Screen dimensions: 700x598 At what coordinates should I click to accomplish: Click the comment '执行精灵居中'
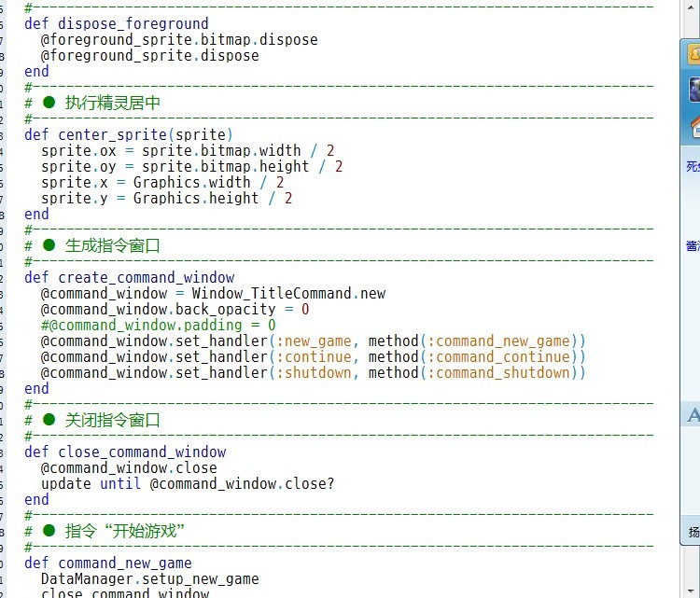click(113, 103)
